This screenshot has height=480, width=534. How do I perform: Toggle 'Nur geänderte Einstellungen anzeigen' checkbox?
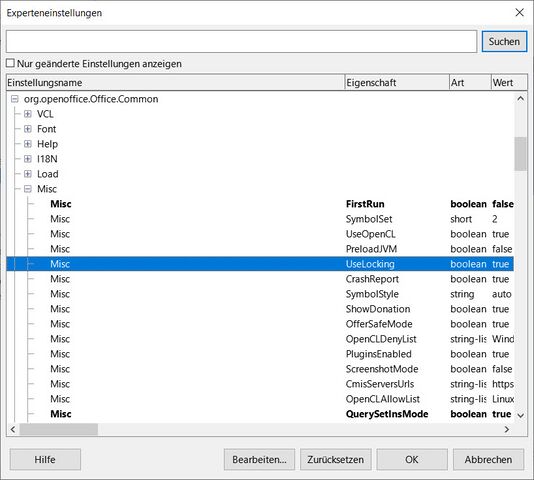pos(11,63)
